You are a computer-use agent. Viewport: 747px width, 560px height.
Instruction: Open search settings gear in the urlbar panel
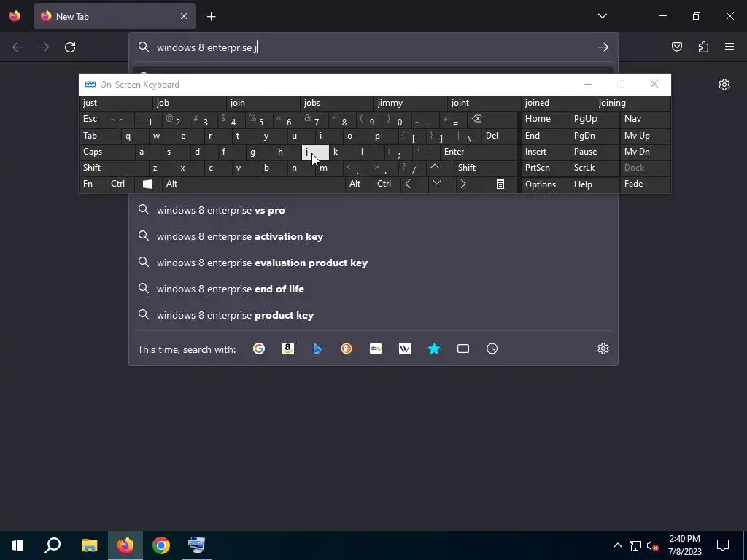[x=603, y=349]
